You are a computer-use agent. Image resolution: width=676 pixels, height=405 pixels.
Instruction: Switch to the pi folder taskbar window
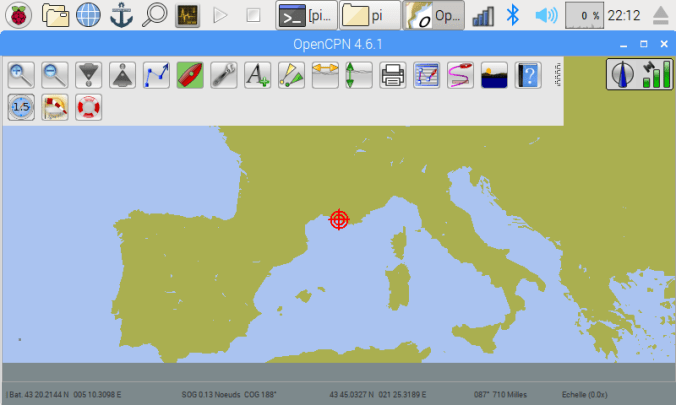coord(369,15)
